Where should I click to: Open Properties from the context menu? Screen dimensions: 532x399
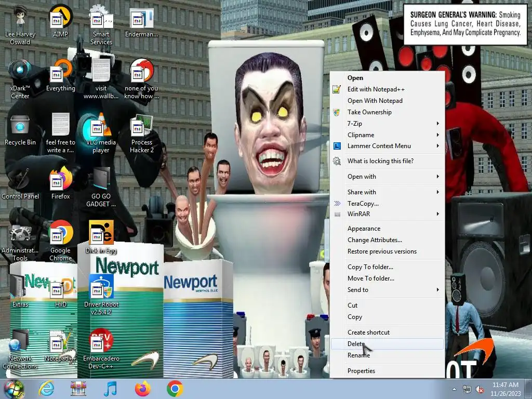coord(387,371)
